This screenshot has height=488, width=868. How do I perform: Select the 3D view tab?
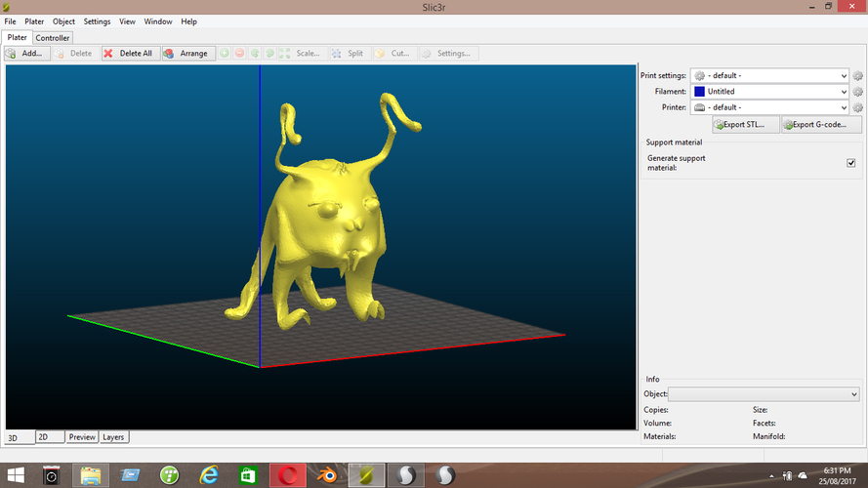pos(20,437)
